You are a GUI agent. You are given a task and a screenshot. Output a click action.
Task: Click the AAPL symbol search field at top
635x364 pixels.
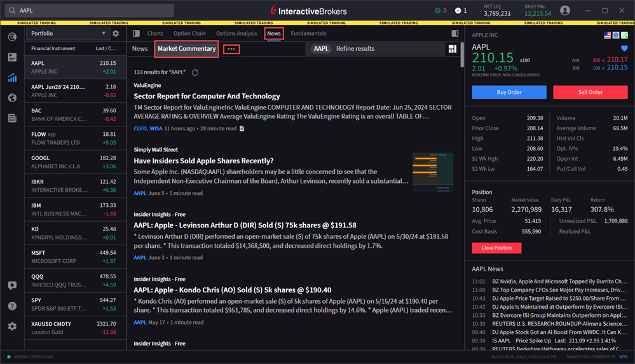point(90,11)
